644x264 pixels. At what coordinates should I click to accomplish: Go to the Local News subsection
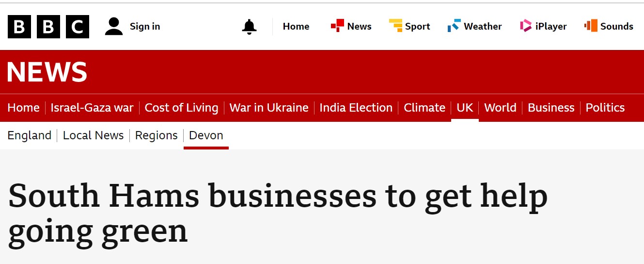93,135
